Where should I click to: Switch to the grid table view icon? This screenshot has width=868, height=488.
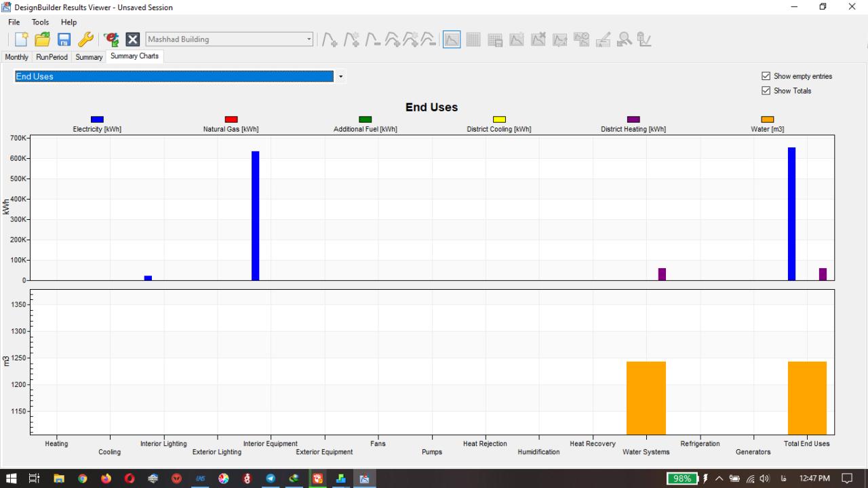[473, 40]
